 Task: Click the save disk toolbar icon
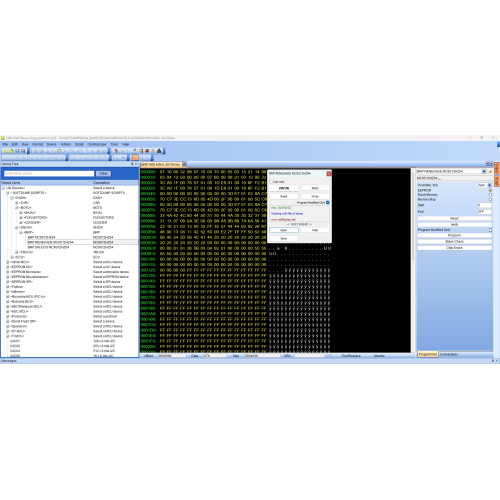pos(23,151)
